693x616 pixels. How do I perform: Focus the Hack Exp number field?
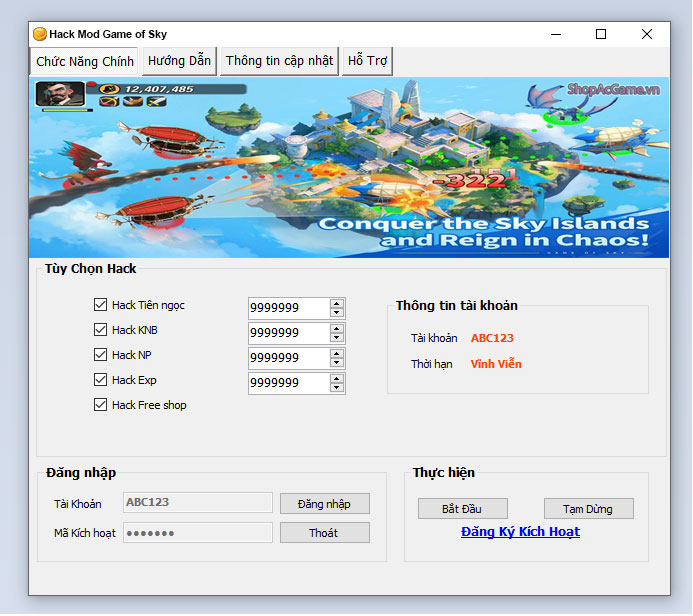click(x=289, y=384)
